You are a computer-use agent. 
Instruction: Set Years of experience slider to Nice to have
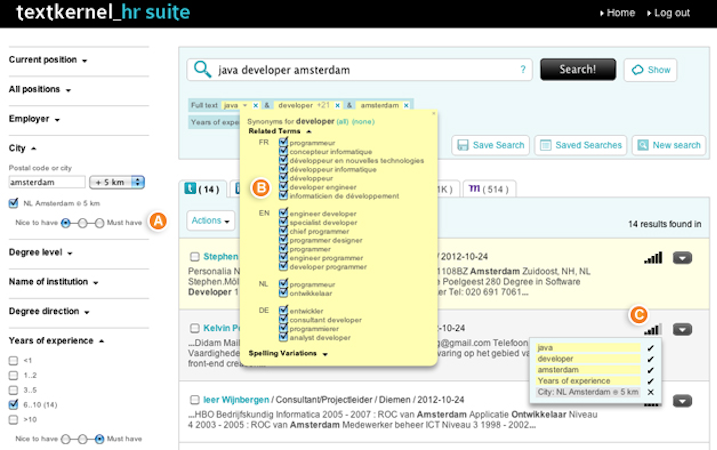(x=66, y=439)
